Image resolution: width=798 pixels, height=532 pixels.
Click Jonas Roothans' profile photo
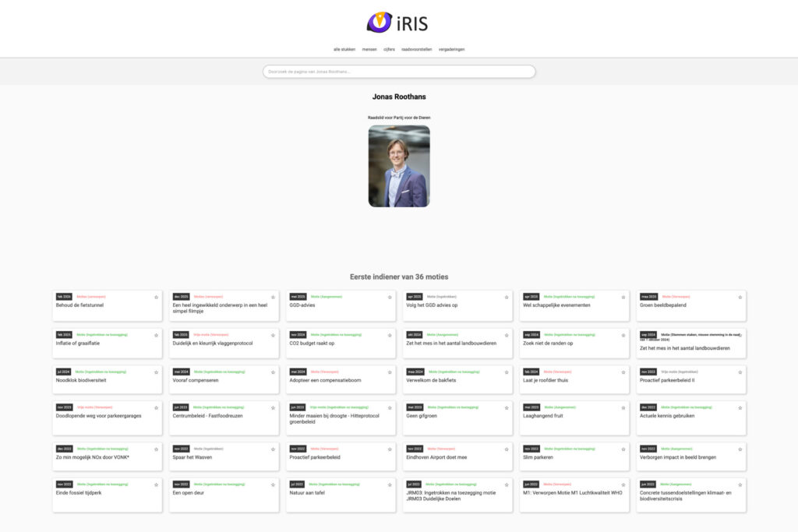pyautogui.click(x=399, y=166)
